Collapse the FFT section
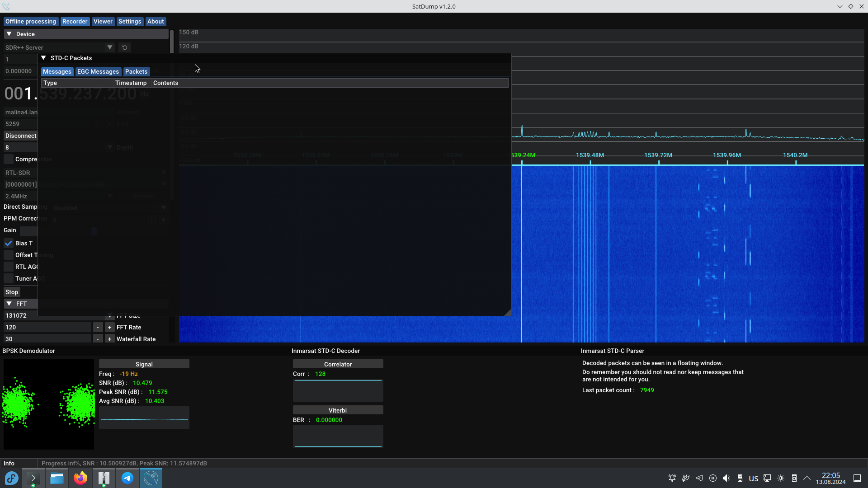868x488 pixels. pyautogui.click(x=9, y=304)
